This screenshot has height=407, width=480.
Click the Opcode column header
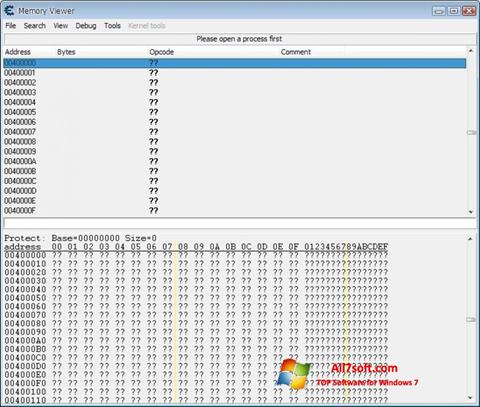pos(162,52)
